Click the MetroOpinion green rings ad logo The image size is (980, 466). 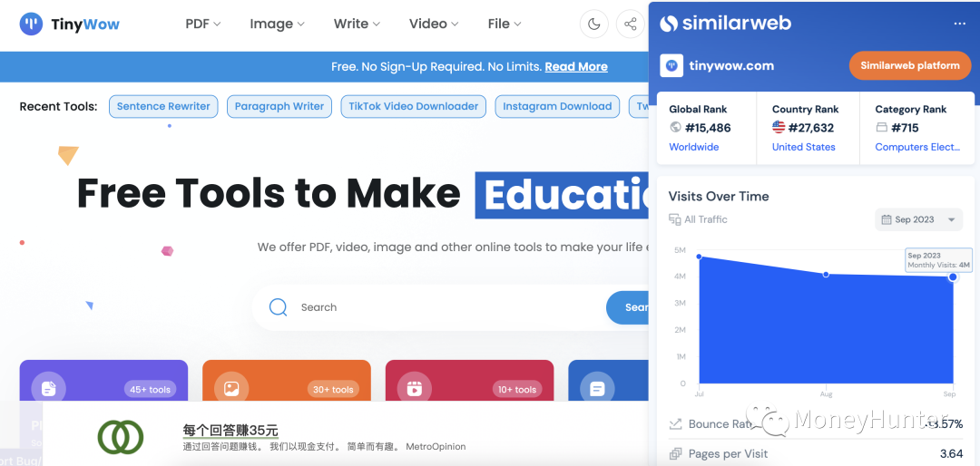121,437
